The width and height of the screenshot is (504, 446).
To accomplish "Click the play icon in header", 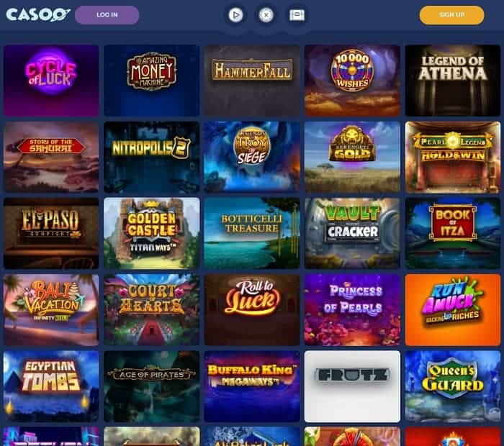I will pos(235,15).
